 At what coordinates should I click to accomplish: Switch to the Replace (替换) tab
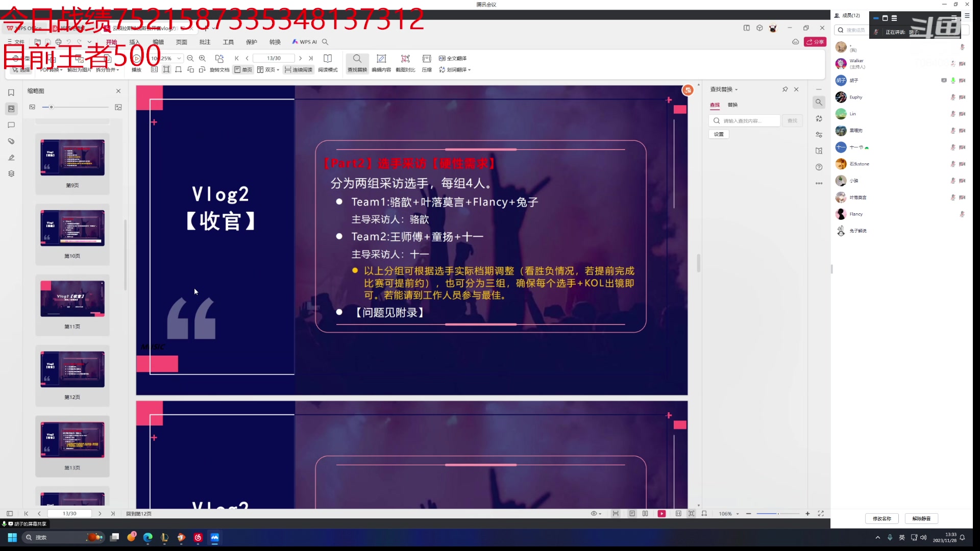pos(732,105)
